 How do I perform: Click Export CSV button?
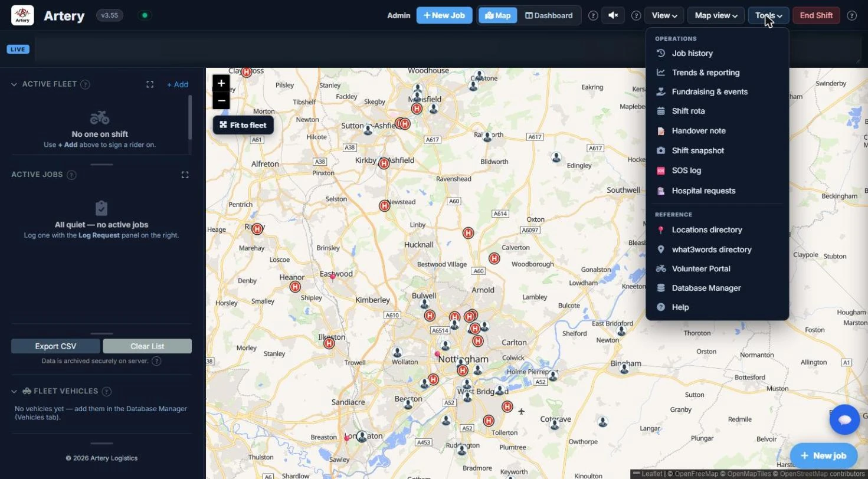tap(55, 346)
